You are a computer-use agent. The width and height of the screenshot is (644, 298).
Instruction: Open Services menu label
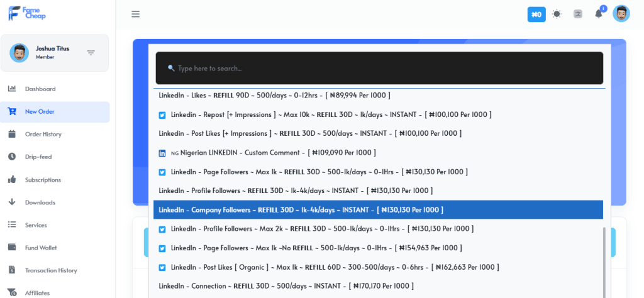[x=36, y=225]
